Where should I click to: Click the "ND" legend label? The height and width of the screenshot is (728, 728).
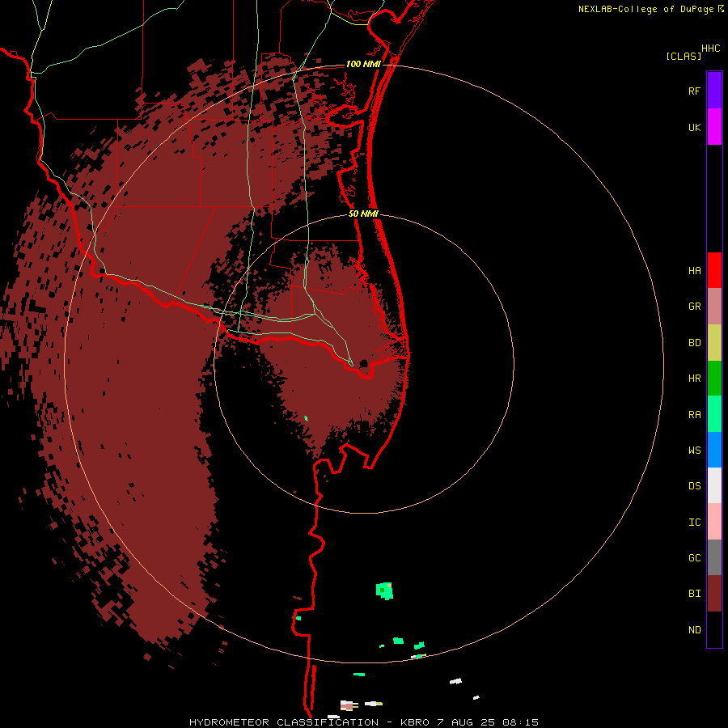click(x=694, y=629)
